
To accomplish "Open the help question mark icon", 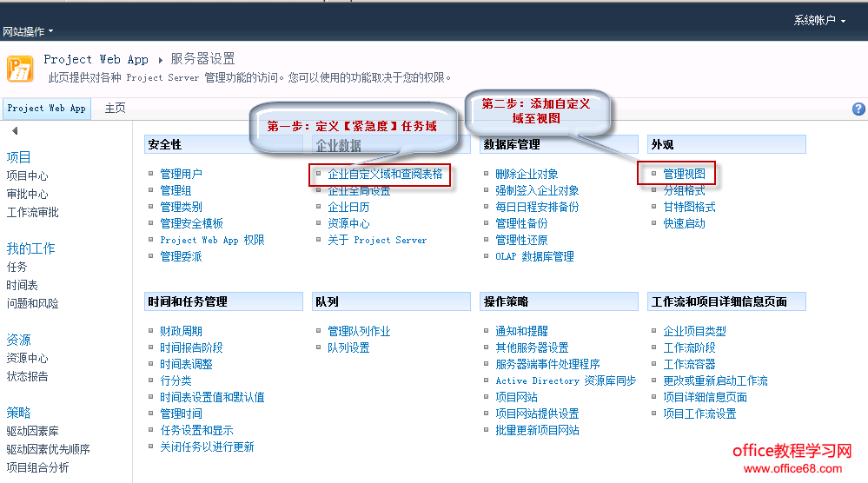I will pyautogui.click(x=858, y=109).
